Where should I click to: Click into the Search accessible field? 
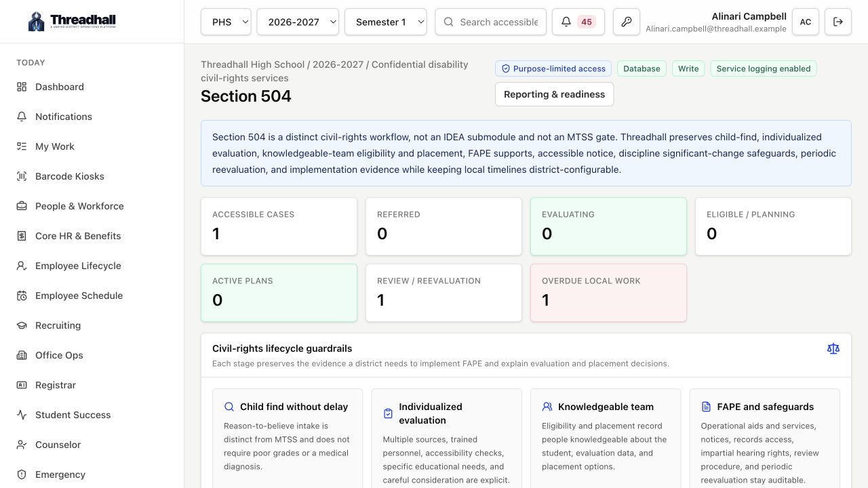coord(491,22)
